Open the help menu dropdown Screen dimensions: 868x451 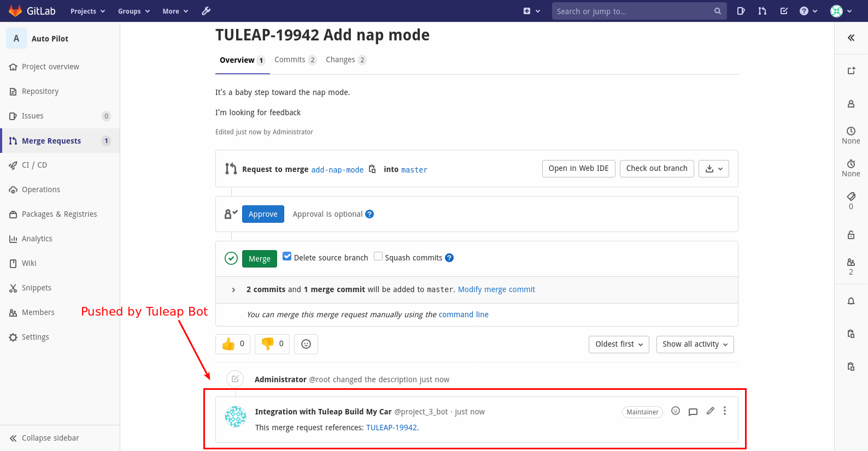click(x=808, y=11)
